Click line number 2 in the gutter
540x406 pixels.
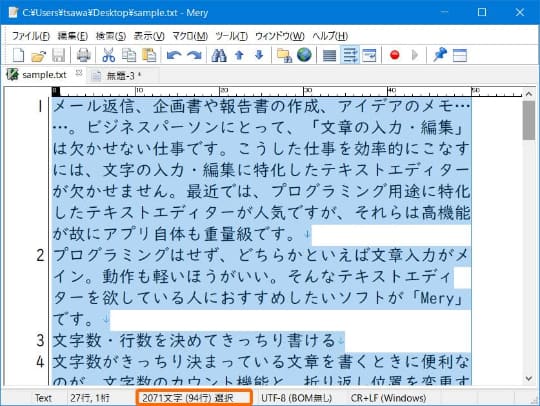(x=40, y=256)
